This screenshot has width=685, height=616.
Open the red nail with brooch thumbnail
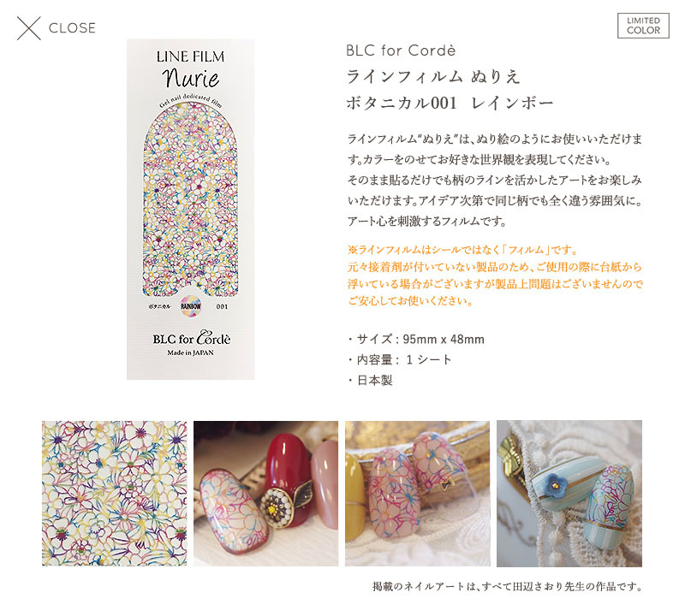265,494
